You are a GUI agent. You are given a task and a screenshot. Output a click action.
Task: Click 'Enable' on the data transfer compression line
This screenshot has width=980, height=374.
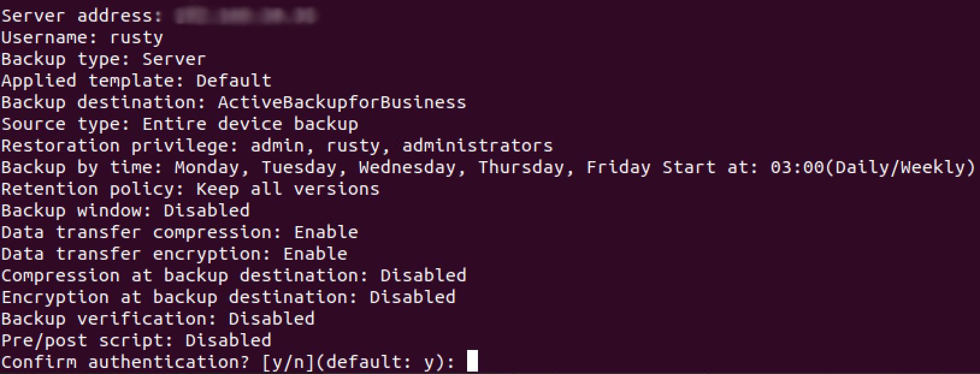pos(326,232)
